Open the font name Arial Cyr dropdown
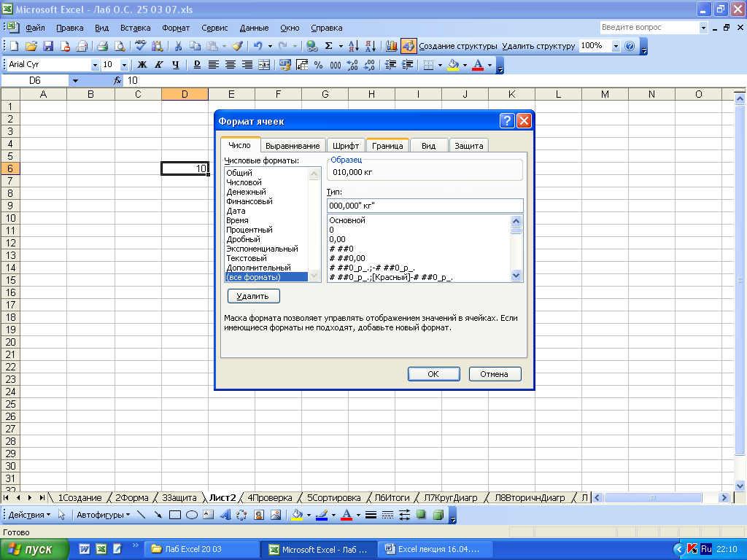The image size is (747, 560). click(x=95, y=65)
